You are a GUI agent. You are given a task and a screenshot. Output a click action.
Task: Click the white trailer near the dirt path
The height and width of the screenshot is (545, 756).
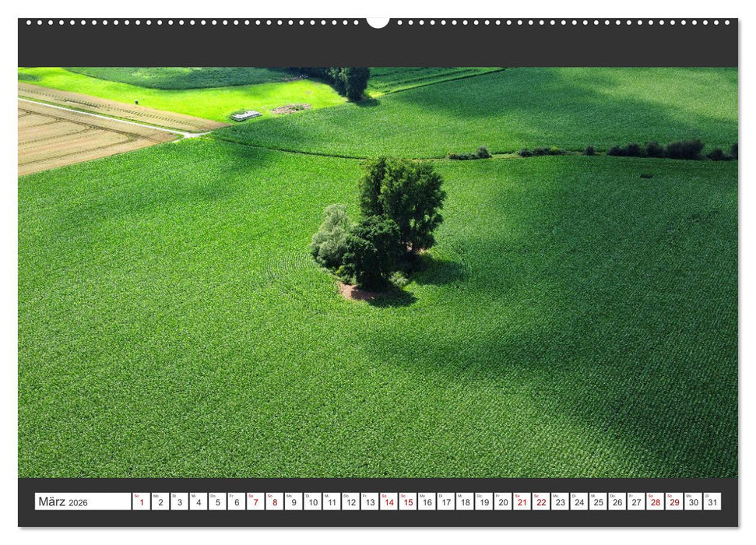[246, 115]
